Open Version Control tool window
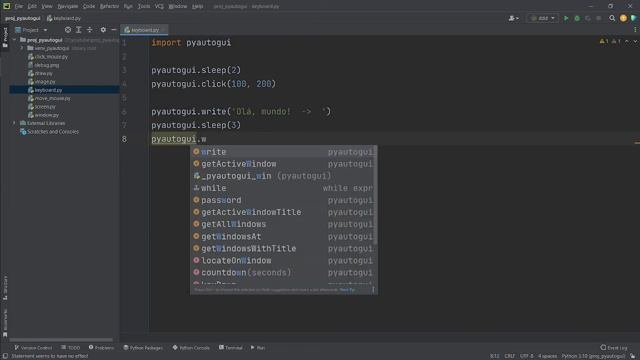 click(x=33, y=348)
